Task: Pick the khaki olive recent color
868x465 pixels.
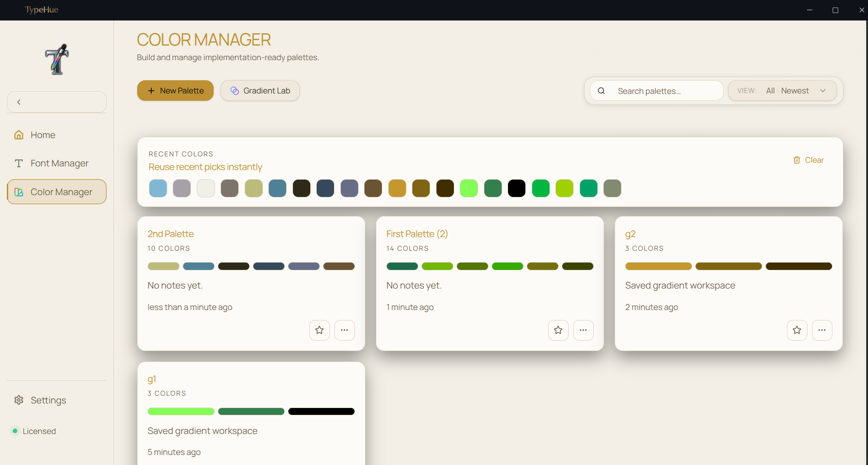Action: coord(254,188)
